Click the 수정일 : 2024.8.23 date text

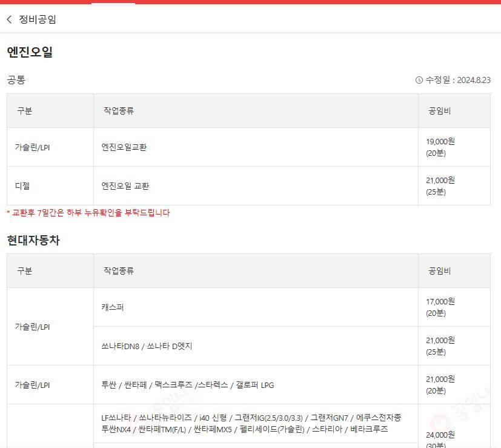[x=458, y=80]
